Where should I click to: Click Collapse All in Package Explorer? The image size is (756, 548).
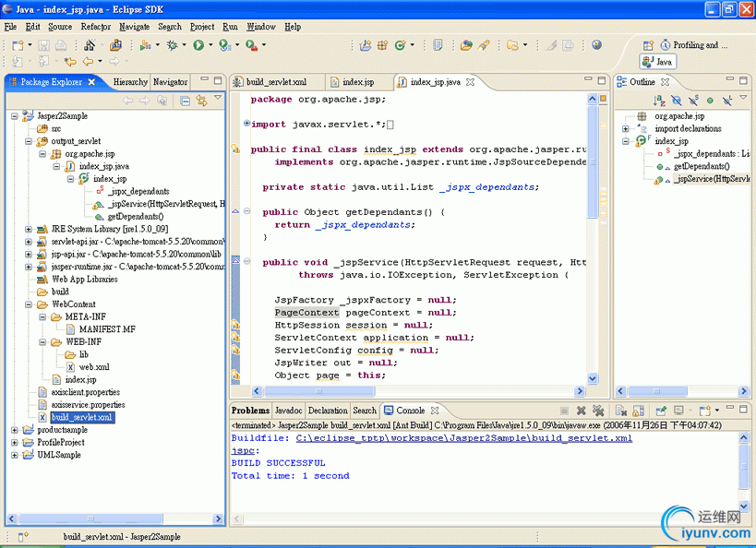(185, 101)
